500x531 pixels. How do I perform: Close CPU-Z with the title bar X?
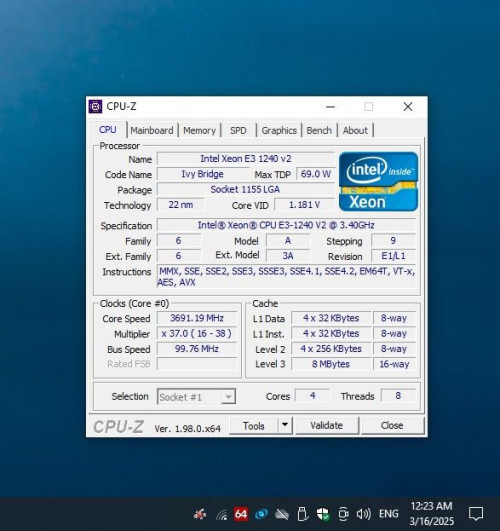[x=408, y=107]
